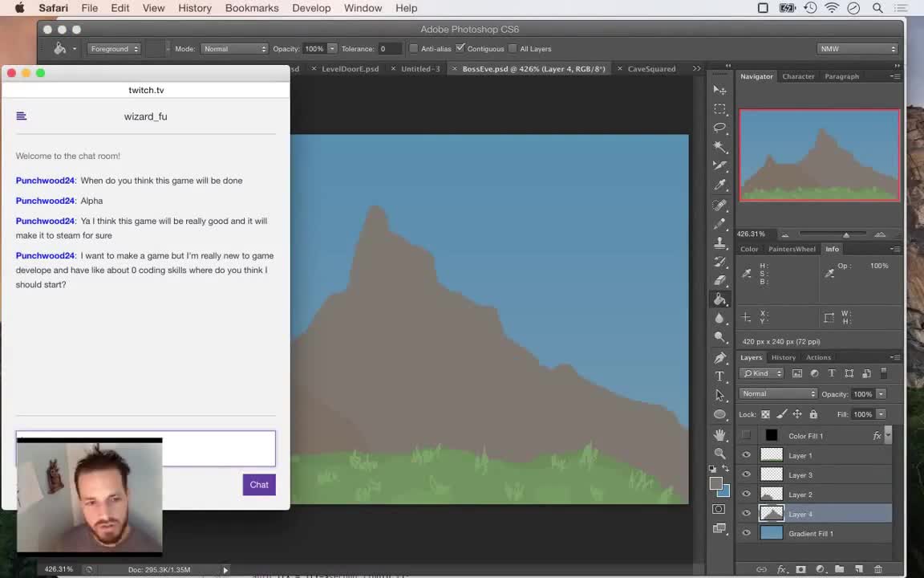
Task: Hide Layer 3 with eye icon
Action: [746, 474]
